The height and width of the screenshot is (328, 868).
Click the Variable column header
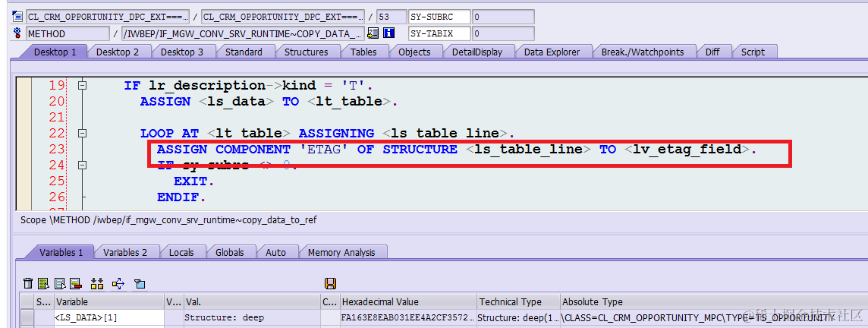(108, 302)
